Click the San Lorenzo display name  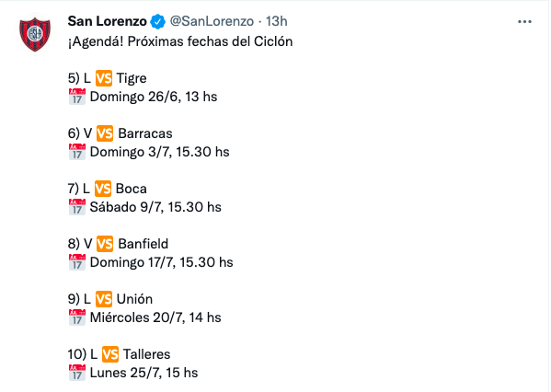[108, 21]
